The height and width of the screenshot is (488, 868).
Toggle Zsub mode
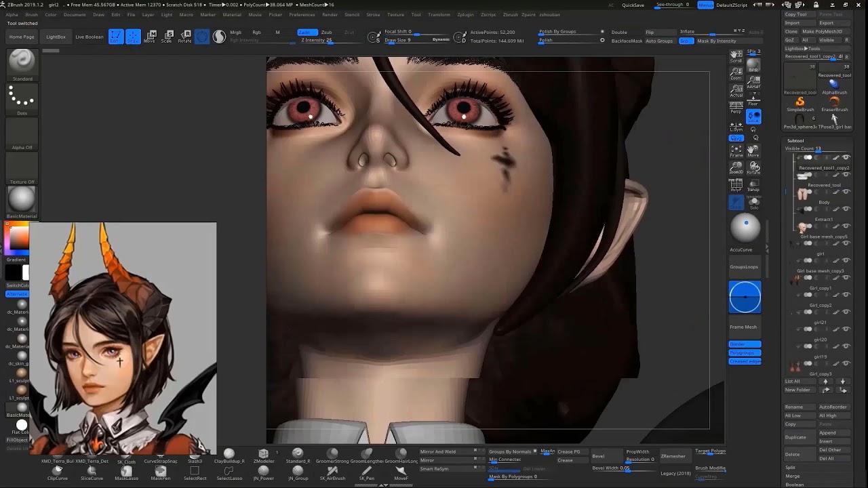[x=327, y=32]
